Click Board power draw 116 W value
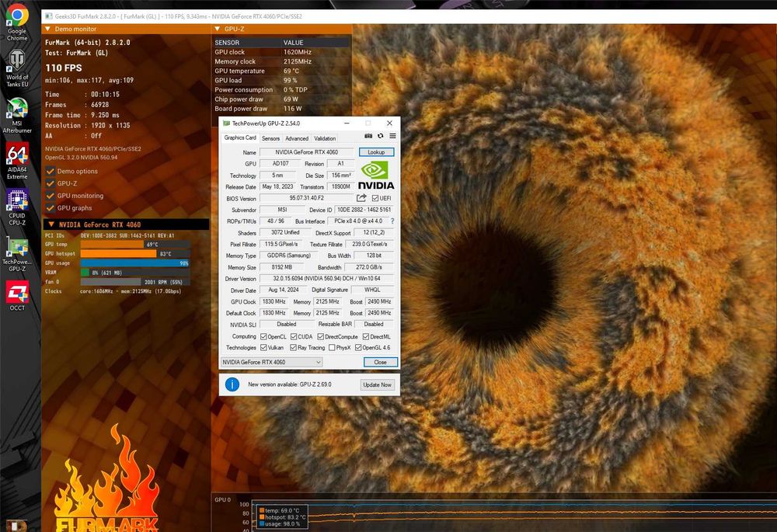The image size is (777, 532). tap(292, 109)
